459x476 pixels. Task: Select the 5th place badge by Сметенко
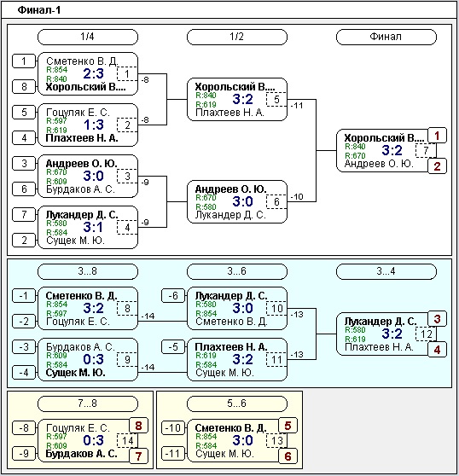pyautogui.click(x=288, y=426)
